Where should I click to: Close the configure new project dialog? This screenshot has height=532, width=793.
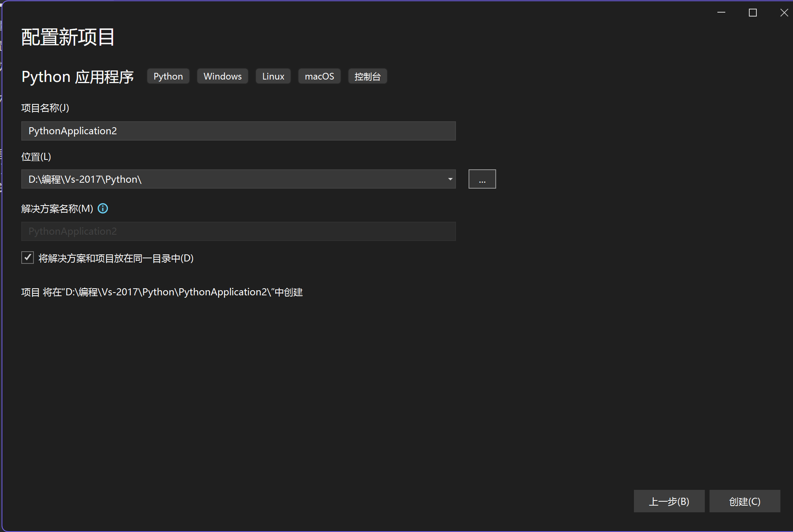pyautogui.click(x=784, y=13)
